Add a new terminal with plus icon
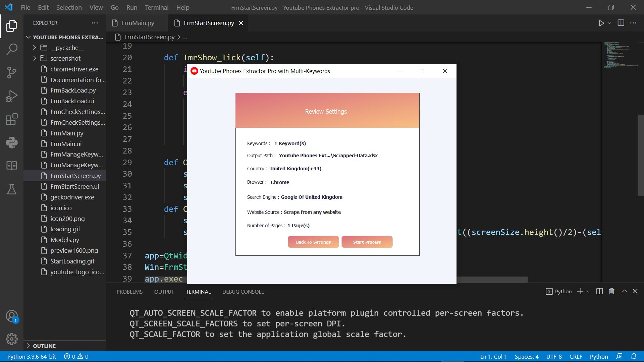 click(580, 291)
